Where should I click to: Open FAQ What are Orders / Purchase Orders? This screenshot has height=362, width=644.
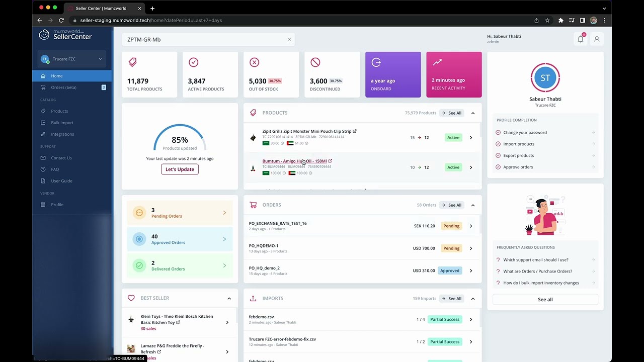point(545,271)
